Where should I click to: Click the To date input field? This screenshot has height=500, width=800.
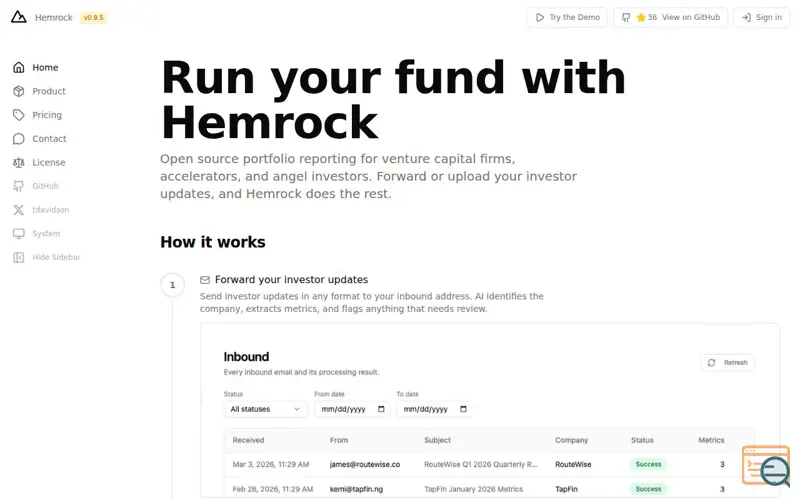(x=434, y=409)
